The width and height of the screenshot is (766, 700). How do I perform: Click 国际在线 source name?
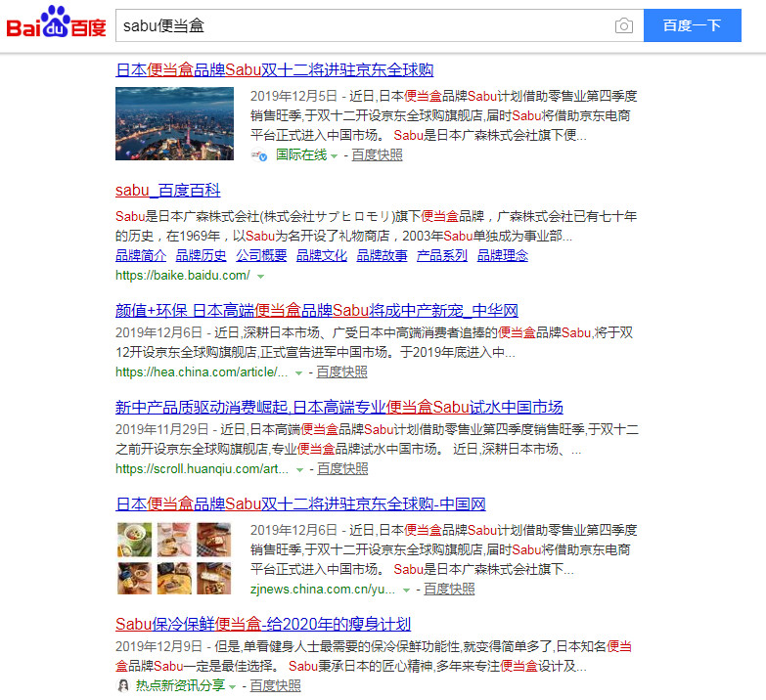click(301, 154)
